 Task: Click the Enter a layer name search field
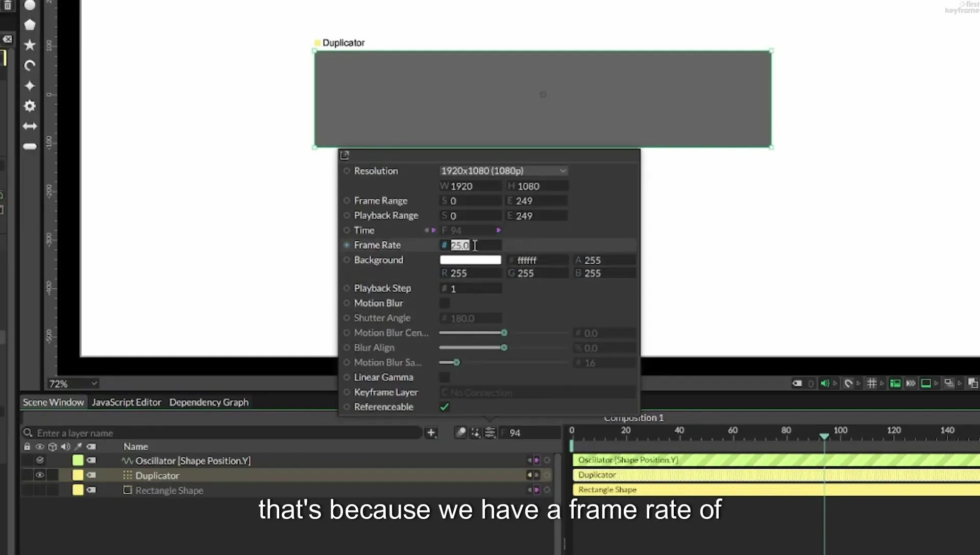coord(222,433)
